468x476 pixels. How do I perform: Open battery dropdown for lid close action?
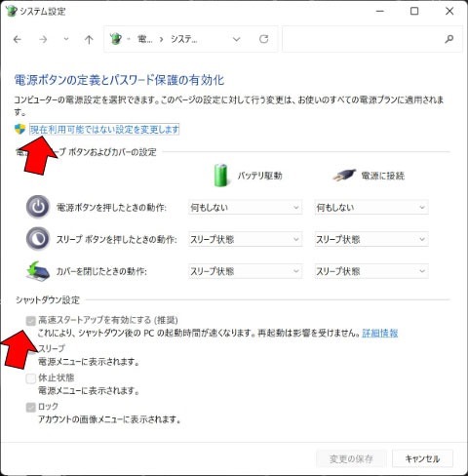tap(245, 271)
